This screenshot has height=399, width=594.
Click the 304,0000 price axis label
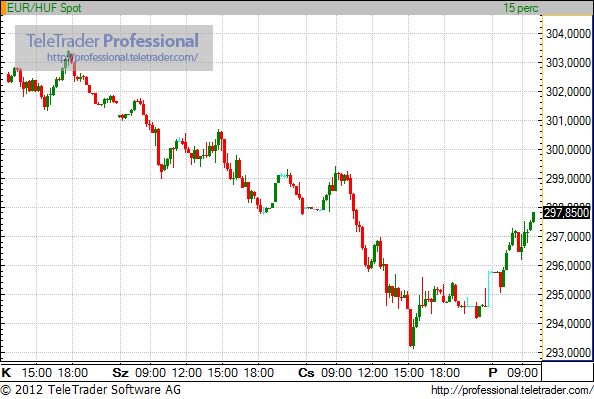(x=568, y=34)
